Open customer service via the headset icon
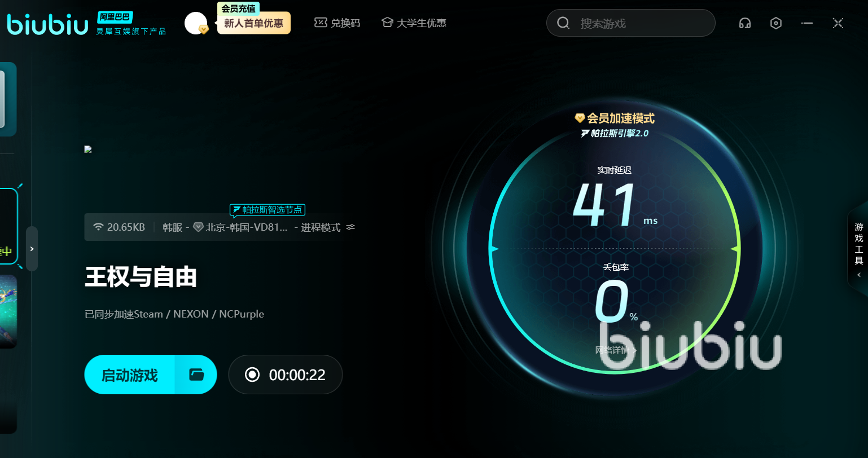Image resolution: width=868 pixels, height=458 pixels. pyautogui.click(x=745, y=23)
